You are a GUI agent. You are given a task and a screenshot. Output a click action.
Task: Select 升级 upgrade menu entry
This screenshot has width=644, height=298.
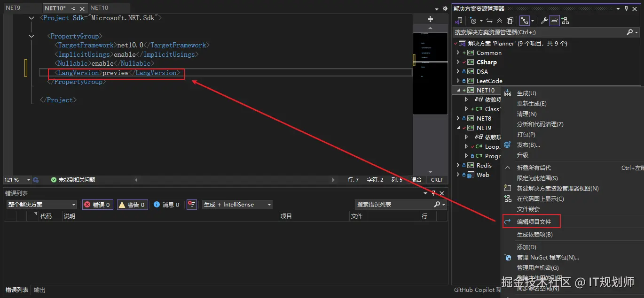pyautogui.click(x=522, y=155)
